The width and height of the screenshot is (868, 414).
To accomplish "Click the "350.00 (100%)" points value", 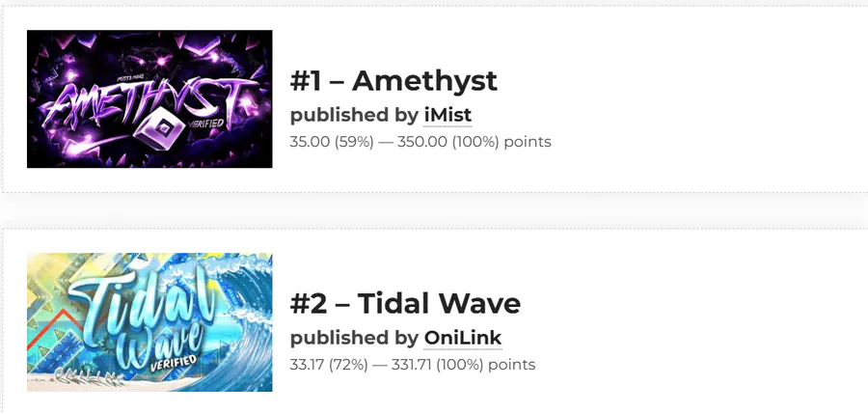I will pyautogui.click(x=446, y=142).
